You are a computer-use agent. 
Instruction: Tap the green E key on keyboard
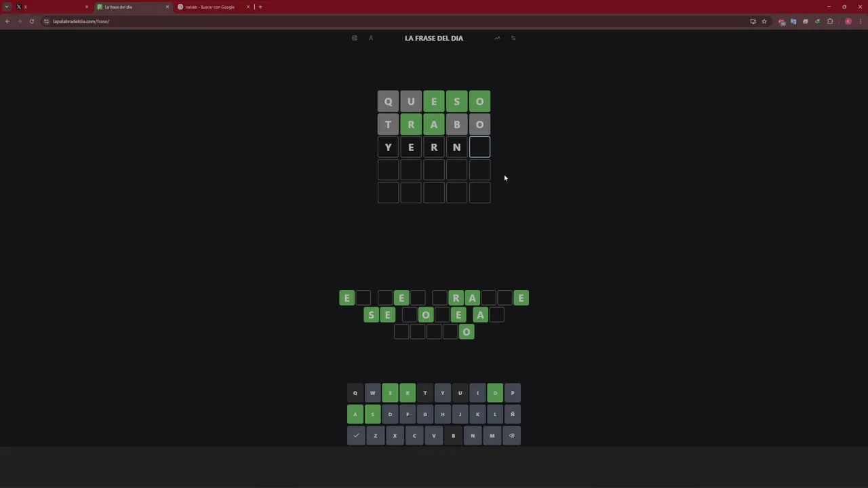click(x=390, y=393)
